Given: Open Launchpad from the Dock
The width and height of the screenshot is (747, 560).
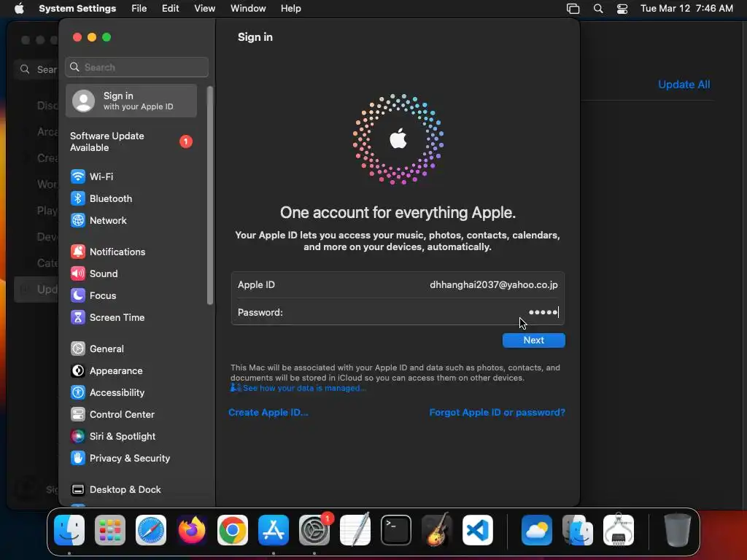Looking at the screenshot, I should tap(110, 530).
